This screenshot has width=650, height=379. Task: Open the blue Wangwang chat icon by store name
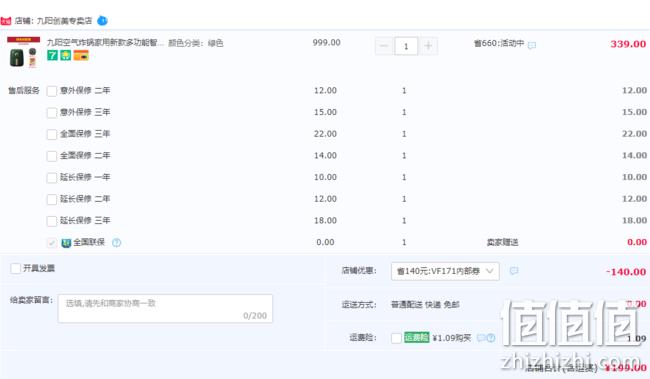coord(102,20)
